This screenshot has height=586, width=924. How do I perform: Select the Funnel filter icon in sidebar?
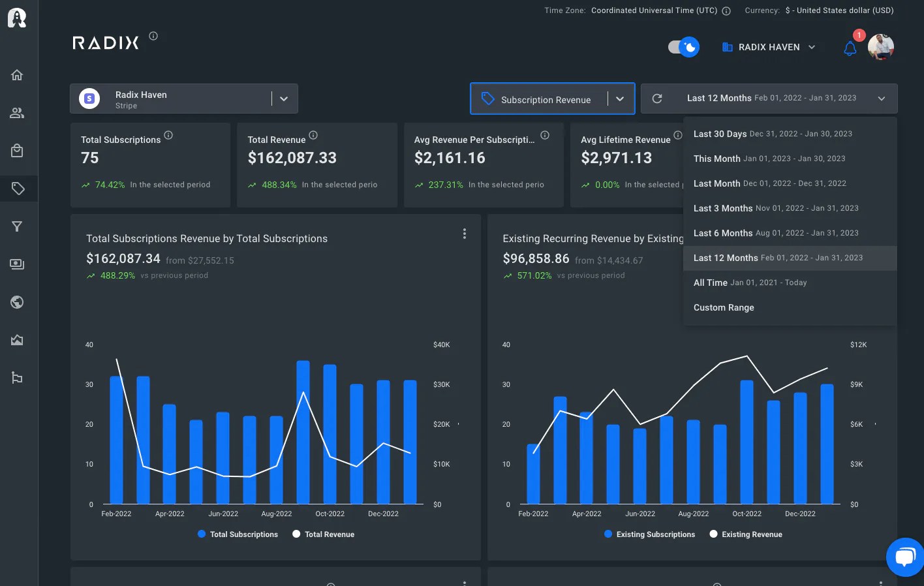(18, 226)
